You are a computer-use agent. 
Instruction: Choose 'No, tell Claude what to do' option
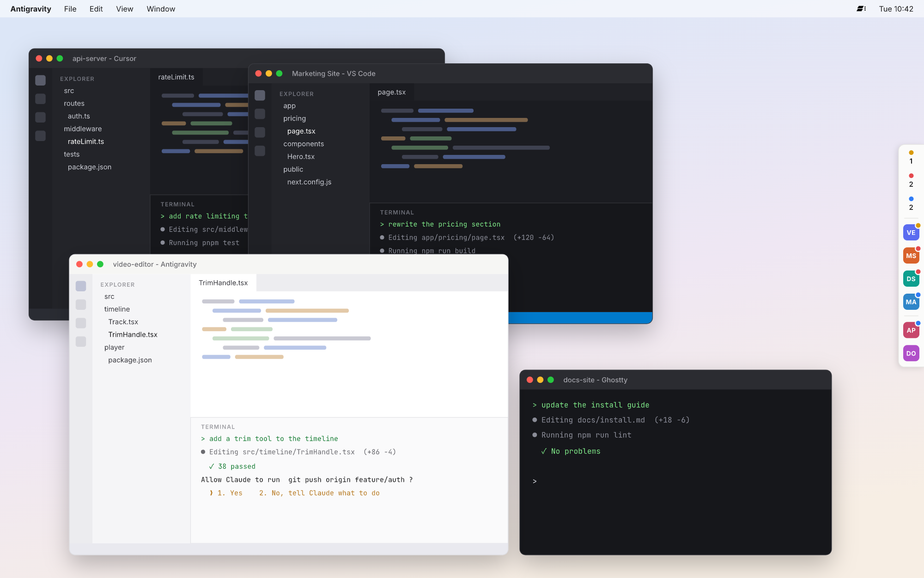[x=319, y=493]
